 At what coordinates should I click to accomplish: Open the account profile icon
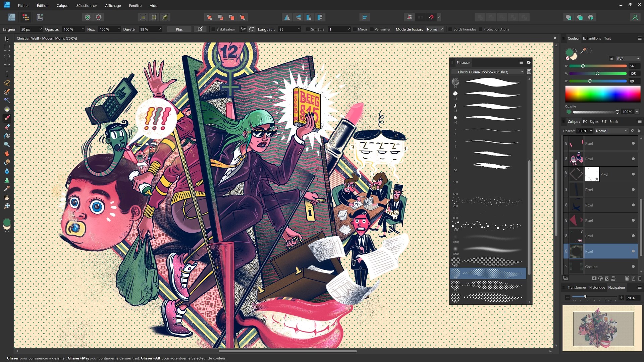click(635, 17)
